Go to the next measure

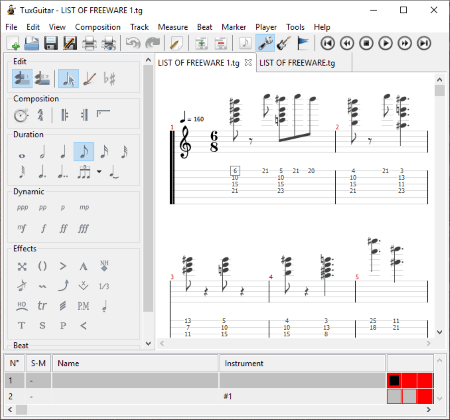click(405, 43)
